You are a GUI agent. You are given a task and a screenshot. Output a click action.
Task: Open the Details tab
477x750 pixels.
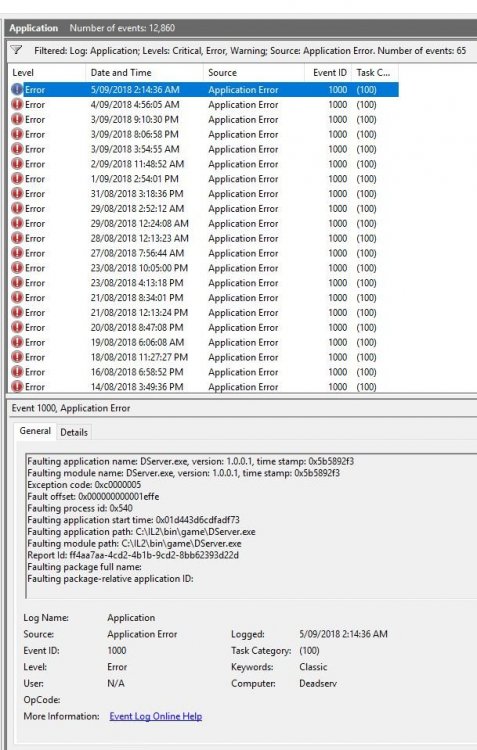click(74, 432)
